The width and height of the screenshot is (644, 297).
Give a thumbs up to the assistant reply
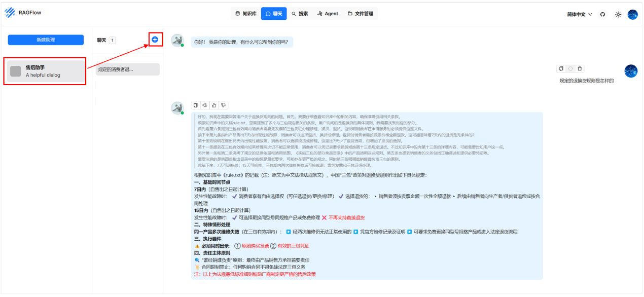214,105
